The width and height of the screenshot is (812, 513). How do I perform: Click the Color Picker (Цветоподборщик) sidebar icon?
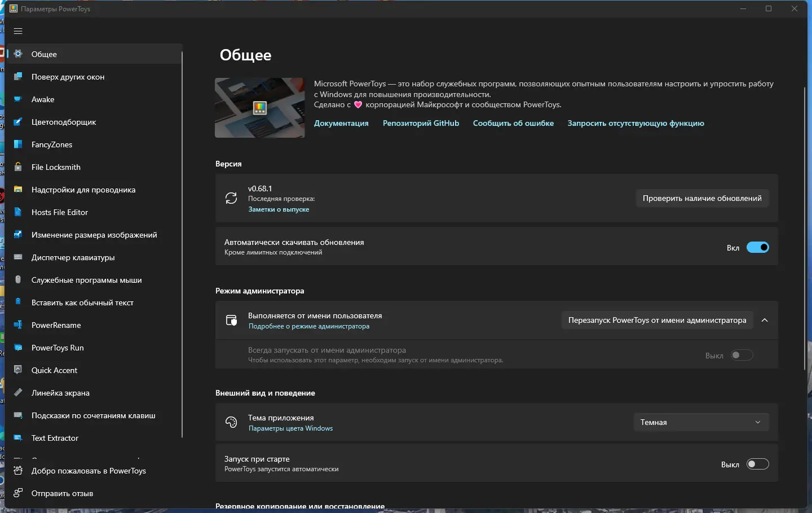click(18, 122)
